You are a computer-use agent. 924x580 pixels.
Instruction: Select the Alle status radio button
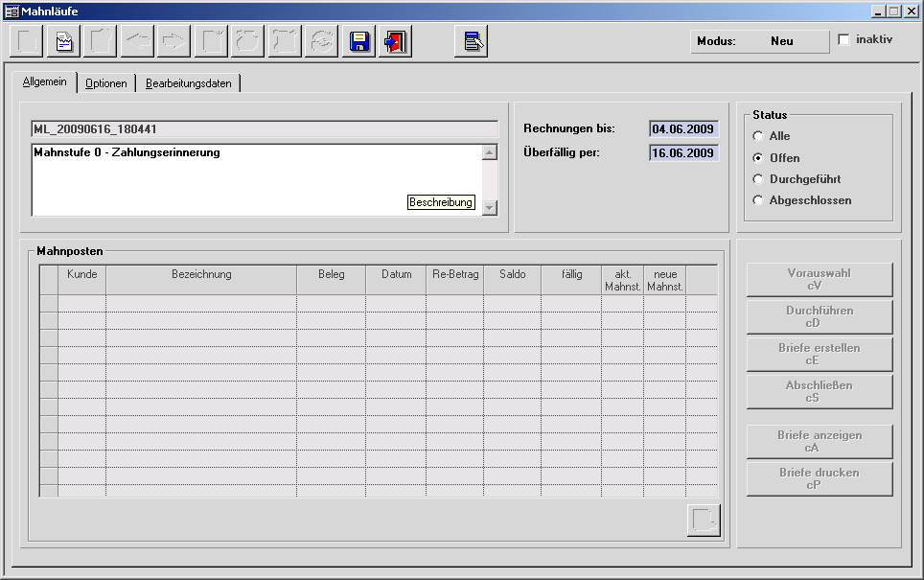point(759,136)
